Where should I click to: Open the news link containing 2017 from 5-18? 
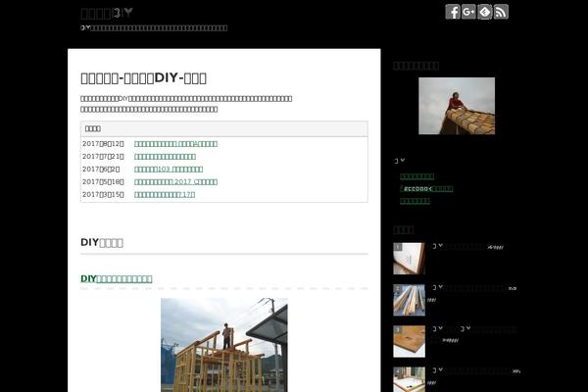pos(175,182)
